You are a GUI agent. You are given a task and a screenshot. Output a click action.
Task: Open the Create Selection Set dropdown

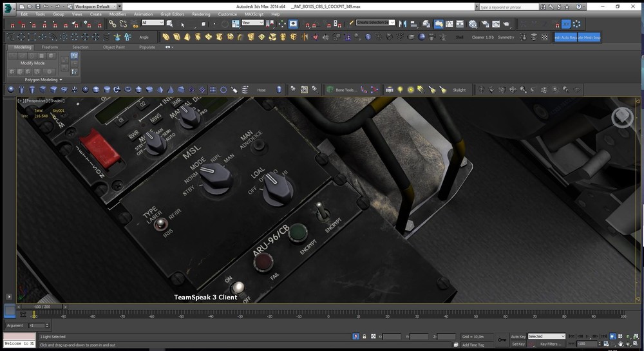pos(375,23)
